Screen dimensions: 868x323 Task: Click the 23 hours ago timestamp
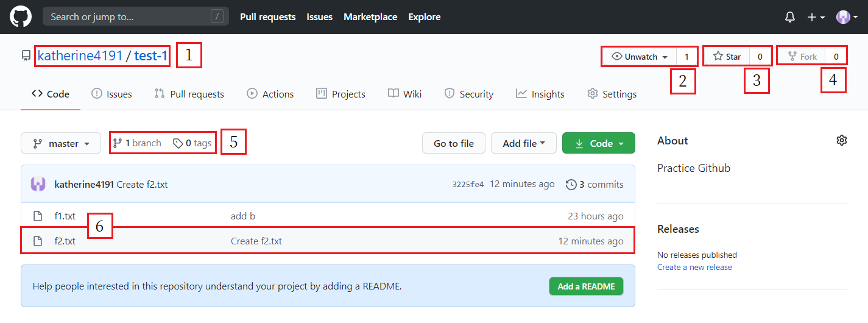596,216
